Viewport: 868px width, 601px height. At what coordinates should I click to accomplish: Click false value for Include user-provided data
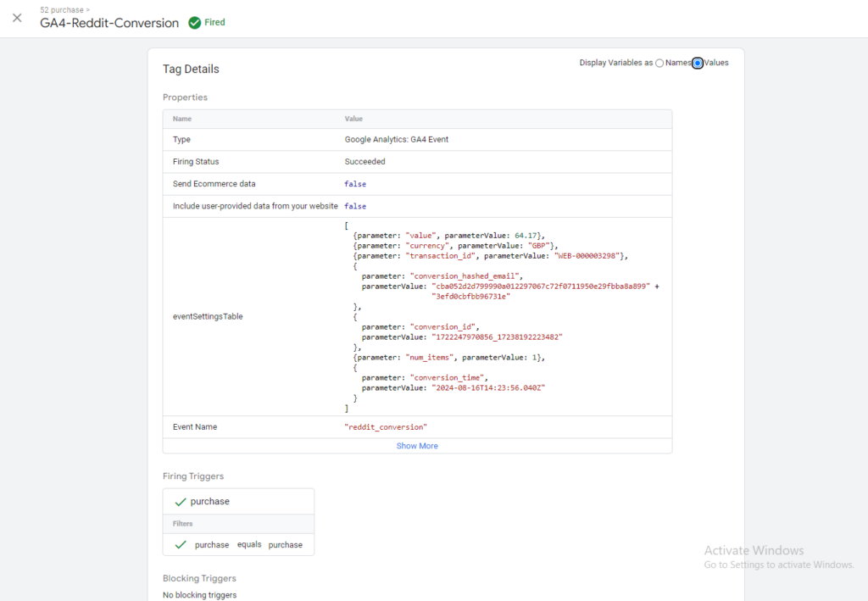355,206
